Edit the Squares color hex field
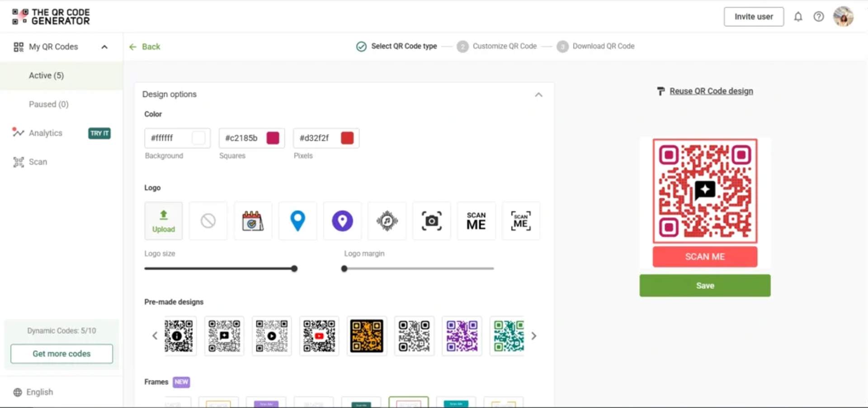Viewport: 868px width, 408px height. coord(241,138)
